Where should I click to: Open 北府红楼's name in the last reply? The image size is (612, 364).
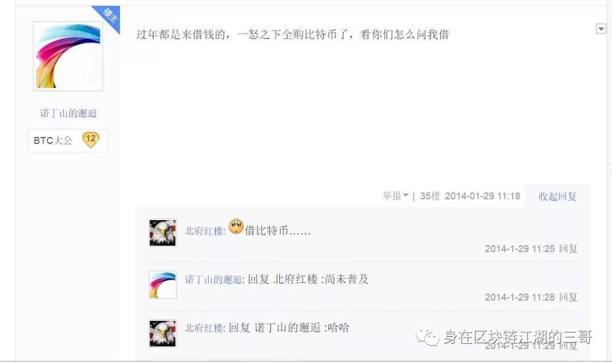[204, 328]
